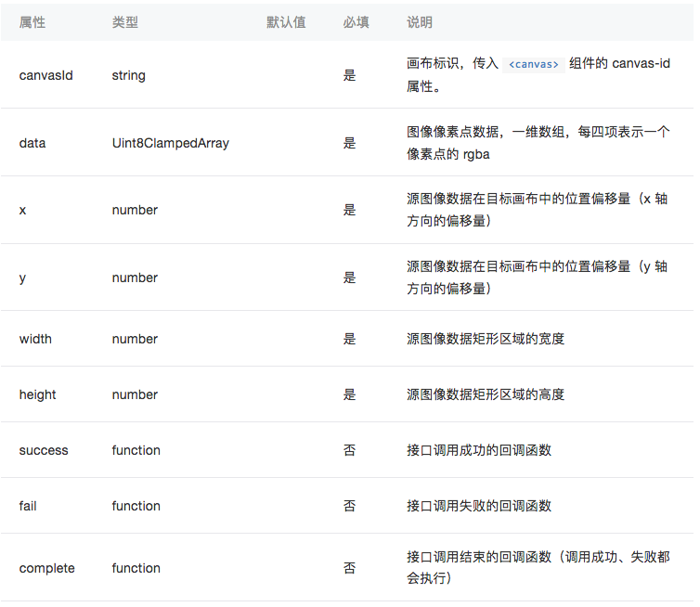Select the 必填 column header
The image size is (700, 607).
(356, 22)
